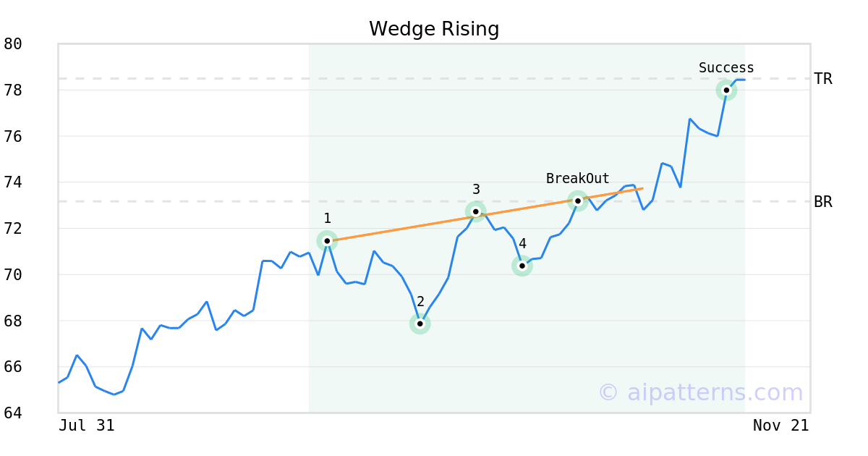
Task: Click the Wedge Rising chart title
Action: coord(434,29)
